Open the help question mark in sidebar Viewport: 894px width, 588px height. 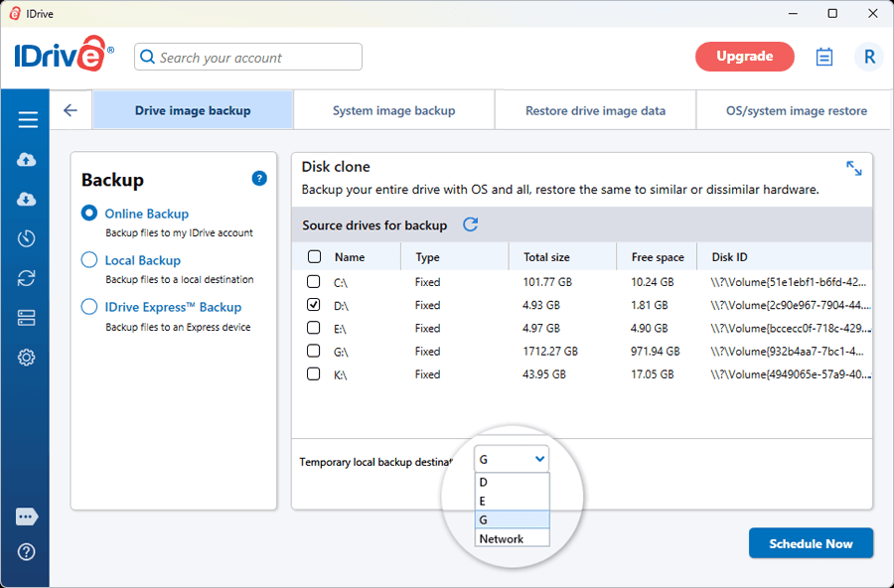coord(26,552)
